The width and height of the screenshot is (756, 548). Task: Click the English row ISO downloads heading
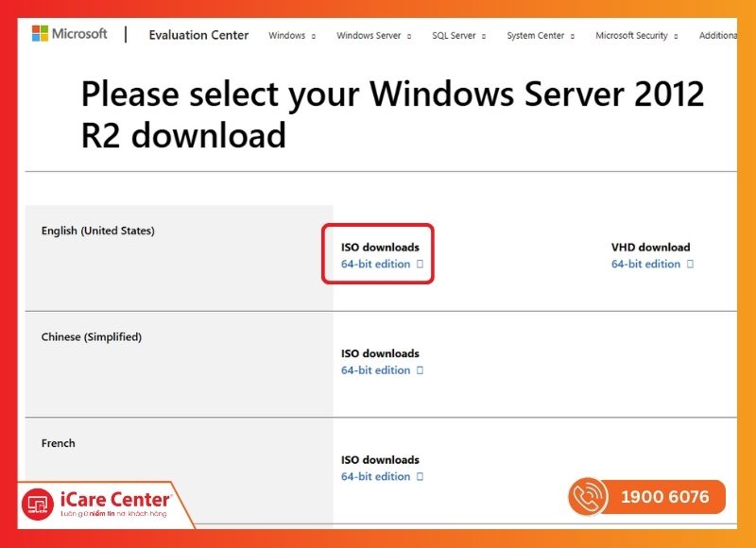(x=380, y=248)
